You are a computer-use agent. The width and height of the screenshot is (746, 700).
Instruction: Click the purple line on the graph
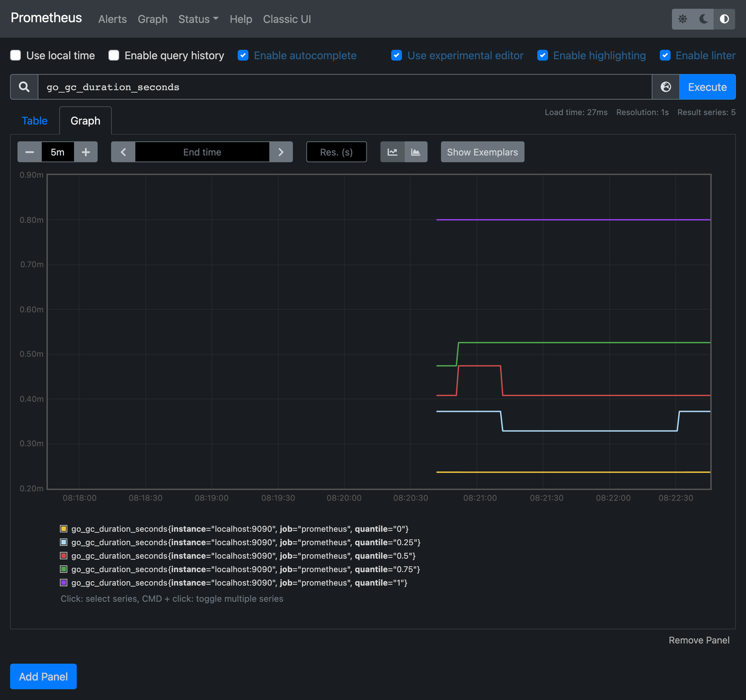pos(573,219)
